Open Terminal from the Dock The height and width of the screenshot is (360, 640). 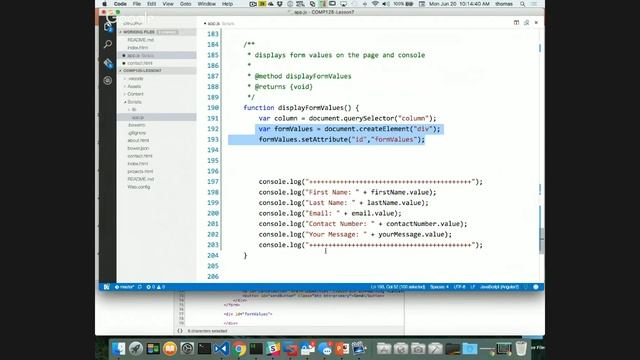pos(204,349)
